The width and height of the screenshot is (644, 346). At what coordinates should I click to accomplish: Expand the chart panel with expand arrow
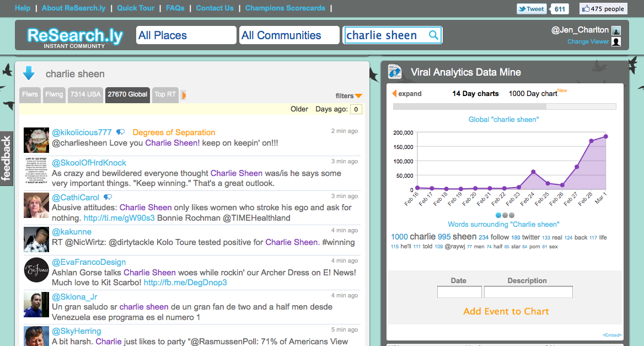point(407,94)
